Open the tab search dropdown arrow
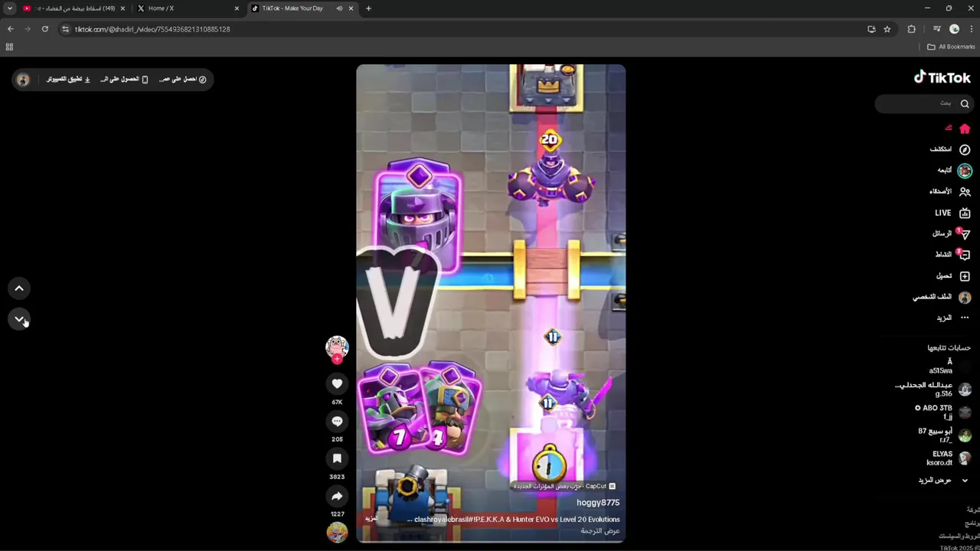The image size is (980, 551). [10, 8]
